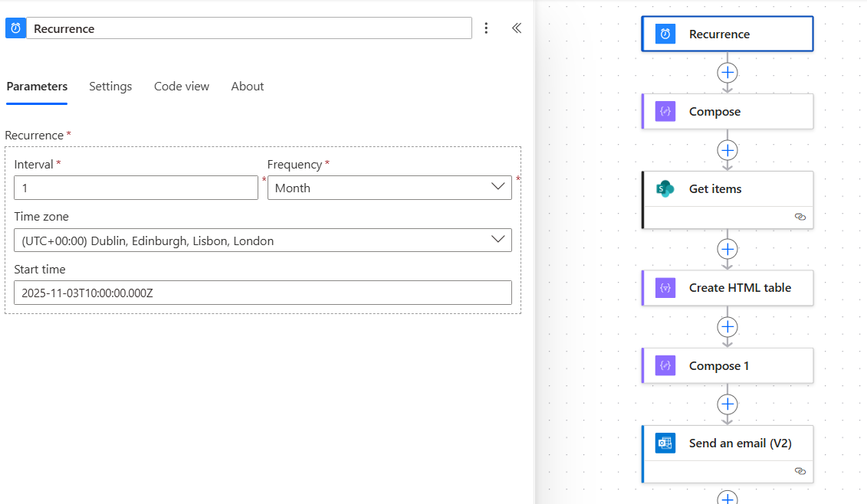Click the 'Interval' label

coord(34,164)
